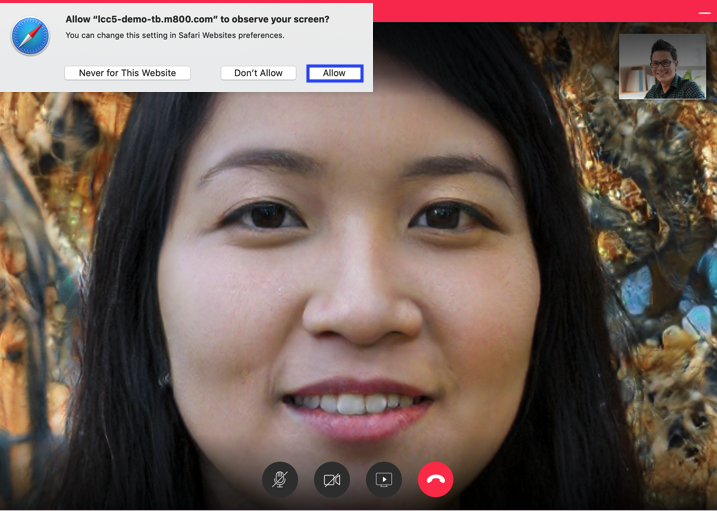Mute the microphone in call controls
The image size is (717, 511).
pyautogui.click(x=280, y=479)
